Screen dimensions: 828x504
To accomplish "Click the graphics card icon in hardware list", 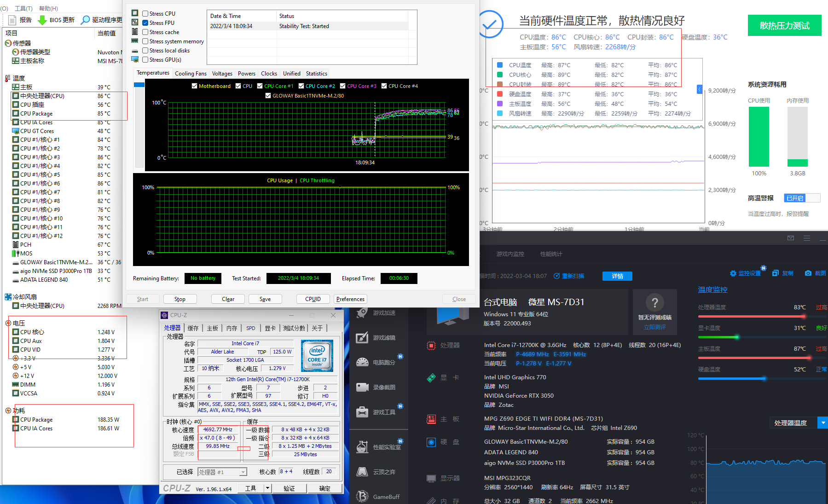I will click(x=431, y=377).
